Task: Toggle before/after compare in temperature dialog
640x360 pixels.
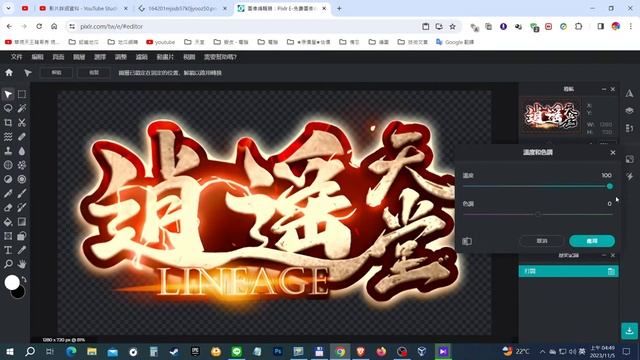Action: tap(467, 241)
